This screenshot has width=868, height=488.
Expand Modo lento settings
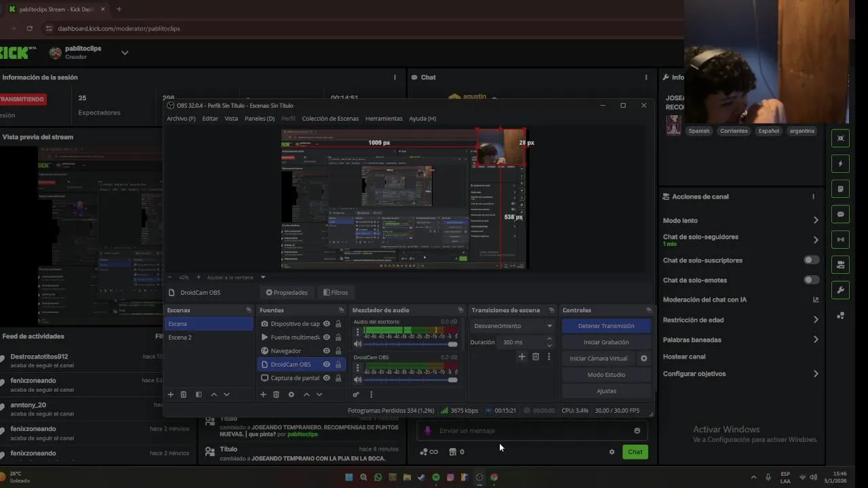click(816, 220)
